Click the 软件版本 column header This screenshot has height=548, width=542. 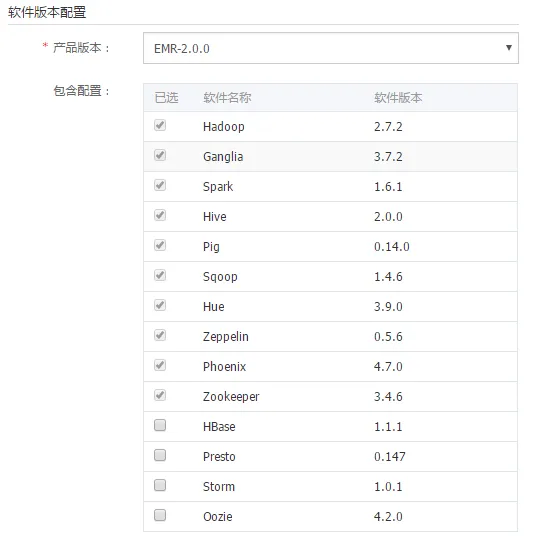[x=398, y=98]
